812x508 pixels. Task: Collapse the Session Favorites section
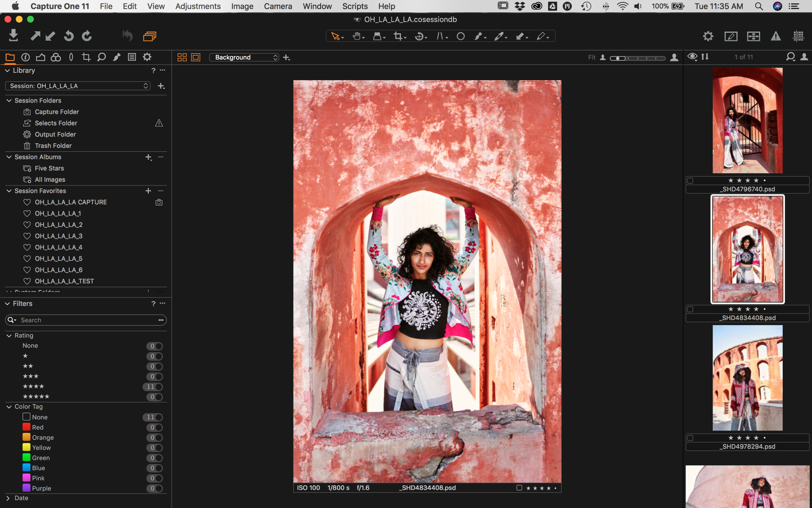[9, 191]
